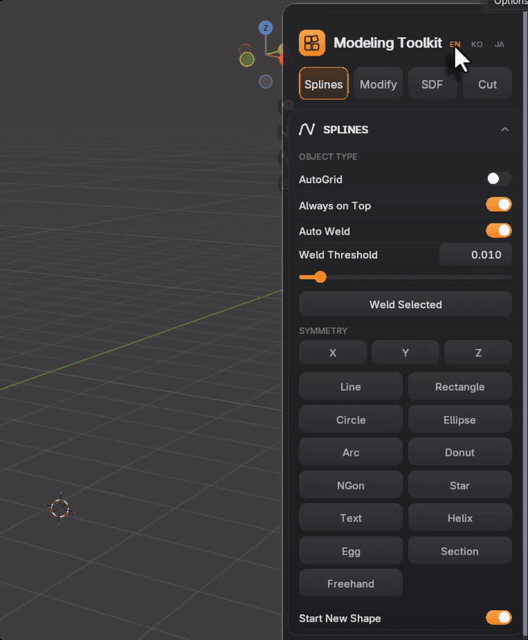Viewport: 528px width, 640px height.
Task: Click the 3D cursor in the viewport
Action: click(60, 508)
